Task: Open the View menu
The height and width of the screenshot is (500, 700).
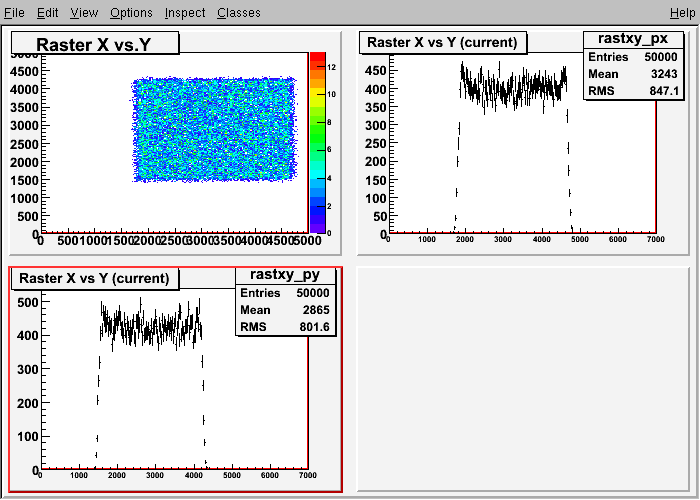Action: point(84,12)
